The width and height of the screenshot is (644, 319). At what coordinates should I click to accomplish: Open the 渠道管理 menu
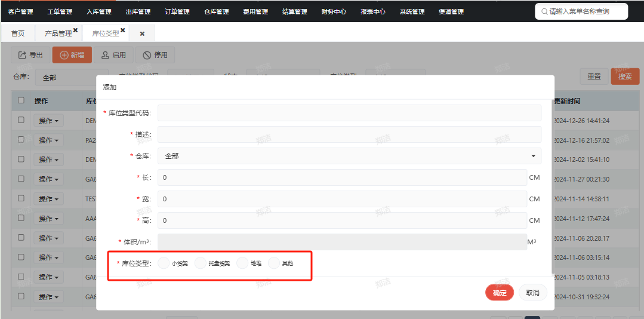click(451, 12)
